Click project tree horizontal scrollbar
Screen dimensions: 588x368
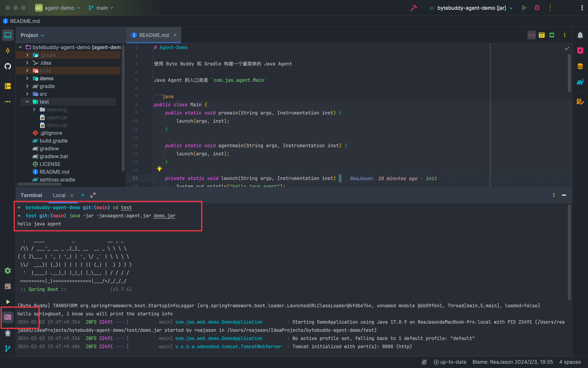coord(39,184)
